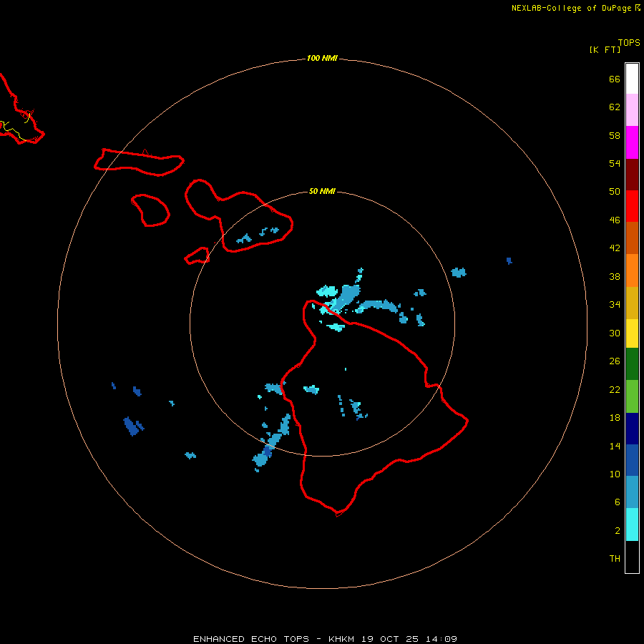Viewport: 644px width, 644px height.
Task: Click the 26 value on legend scale
Action: tap(615, 361)
